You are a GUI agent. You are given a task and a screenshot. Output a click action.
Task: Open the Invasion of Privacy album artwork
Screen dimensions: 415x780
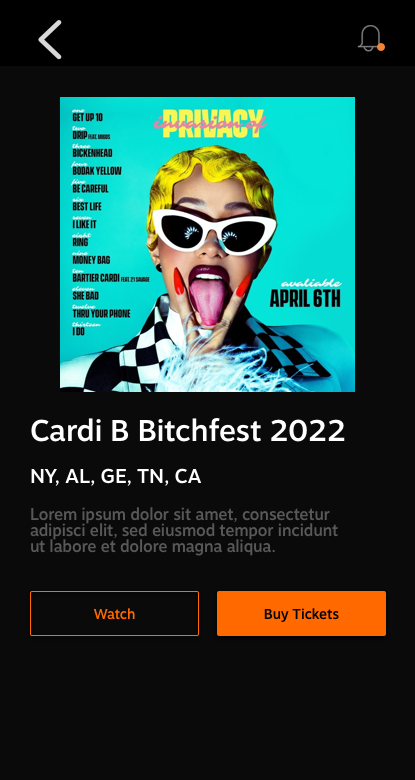tap(208, 244)
